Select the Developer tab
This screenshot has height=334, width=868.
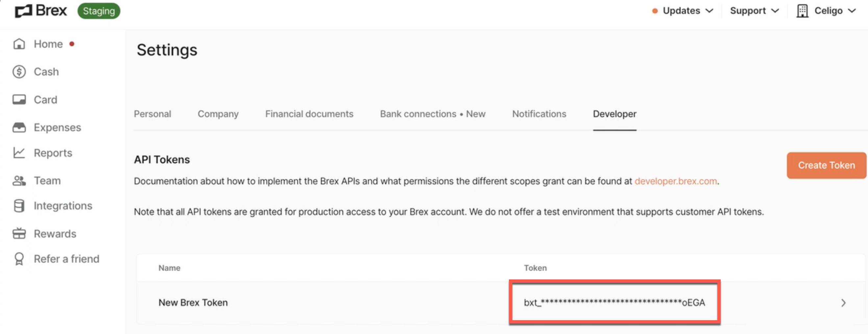(615, 114)
